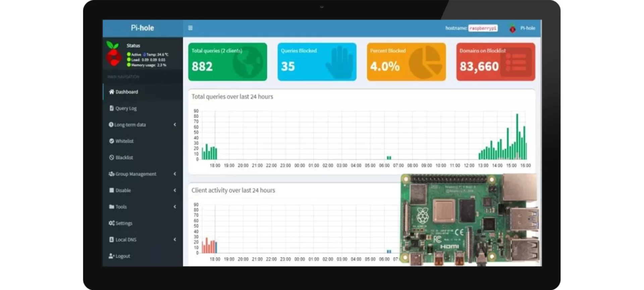Click the Whitelist check-circle icon
This screenshot has height=290, width=644.
111,141
